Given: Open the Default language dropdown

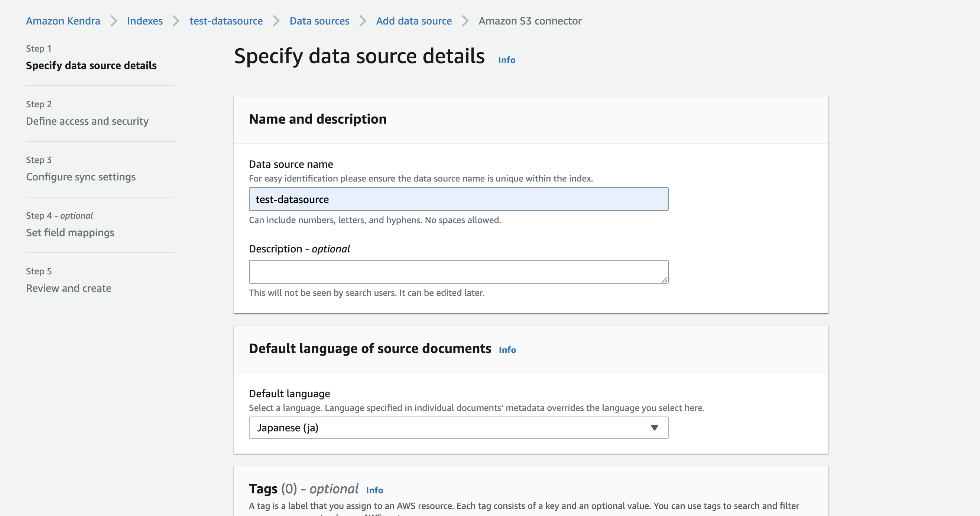Looking at the screenshot, I should click(x=458, y=428).
